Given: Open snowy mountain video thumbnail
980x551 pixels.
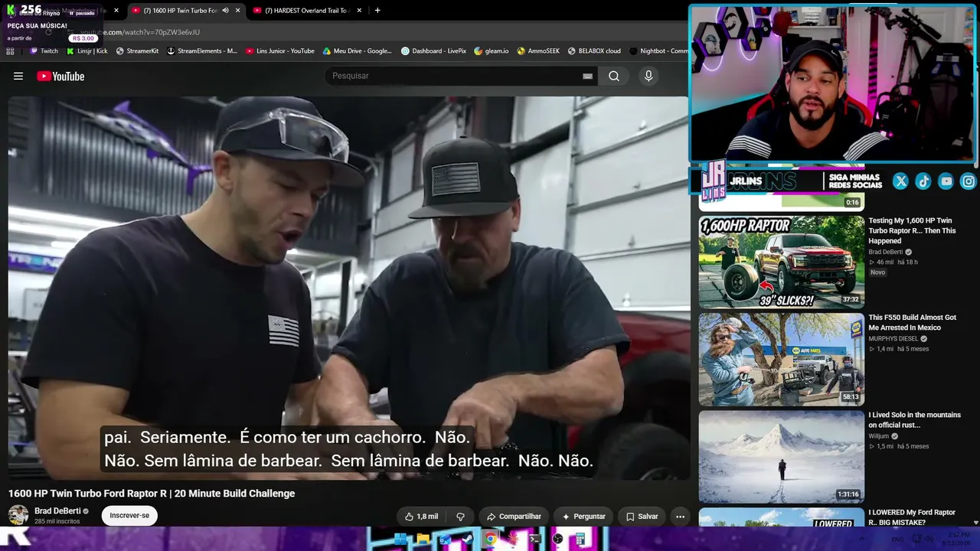Looking at the screenshot, I should tap(781, 456).
